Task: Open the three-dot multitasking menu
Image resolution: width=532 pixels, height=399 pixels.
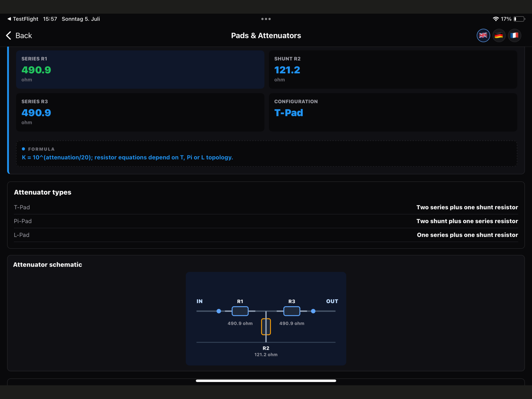Action: click(x=266, y=19)
